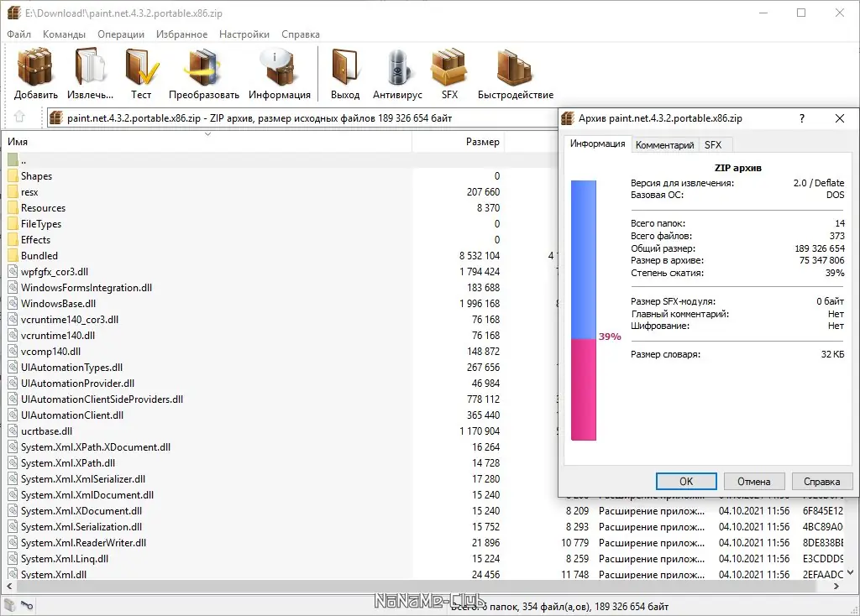860x616 pixels.
Task: Switch to the Комментарий tab
Action: tap(665, 145)
